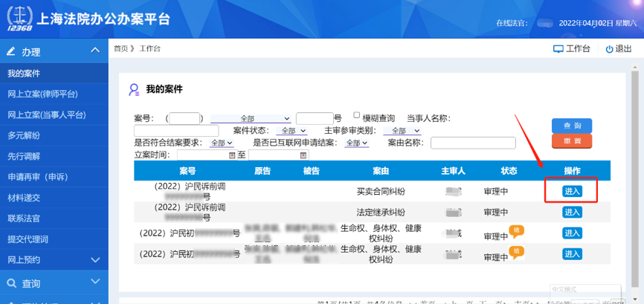Open the 是否符合结案要求 dropdown
The image size is (644, 304).
pyautogui.click(x=222, y=143)
